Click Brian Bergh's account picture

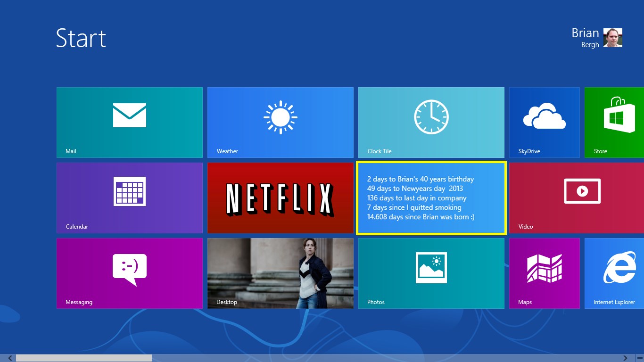(x=613, y=38)
